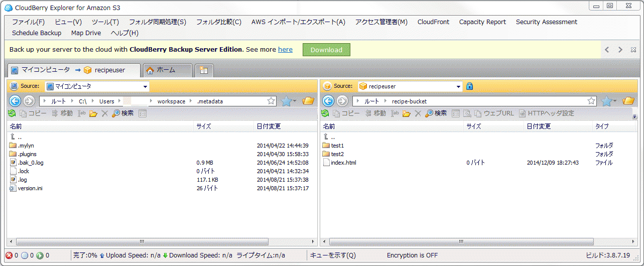This screenshot has height=266, width=644.
Task: Open the マイコンピュータ source dropdown
Action: [x=145, y=87]
